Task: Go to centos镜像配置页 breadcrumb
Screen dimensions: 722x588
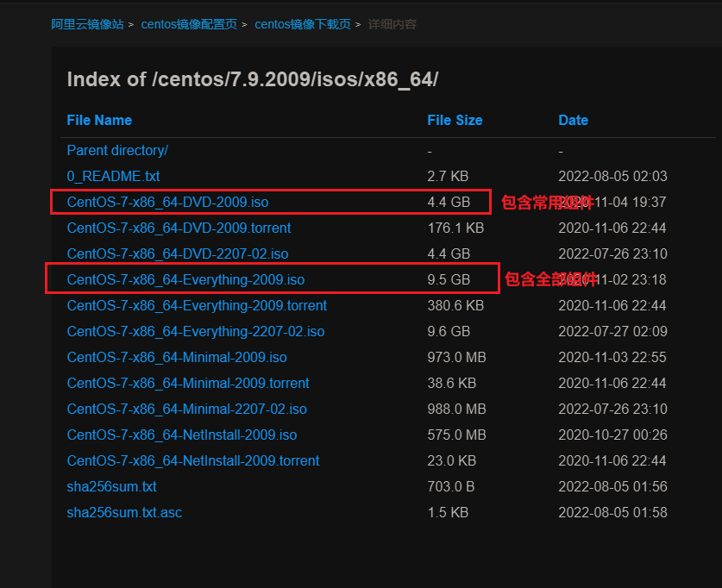Action: pos(189,24)
